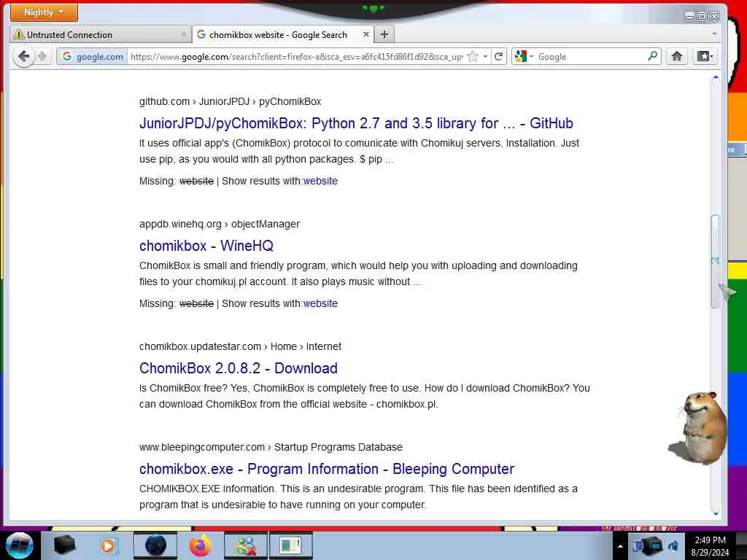Close the chomikbox website Google Search tab
747x560 pixels.
[366, 34]
